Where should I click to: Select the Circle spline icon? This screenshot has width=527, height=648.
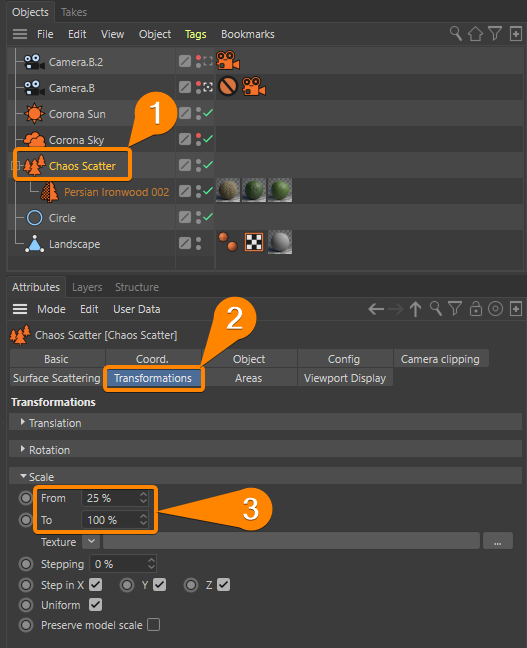pos(35,218)
